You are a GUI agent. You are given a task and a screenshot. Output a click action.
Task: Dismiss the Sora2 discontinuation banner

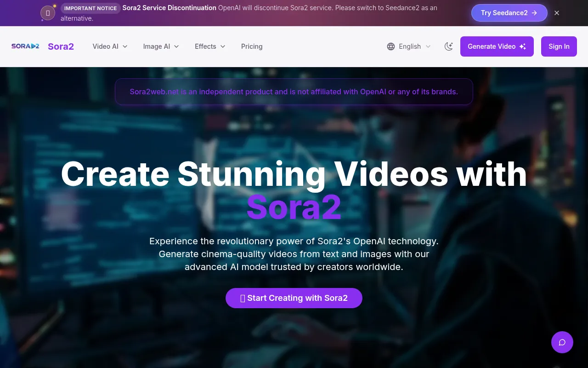(557, 13)
